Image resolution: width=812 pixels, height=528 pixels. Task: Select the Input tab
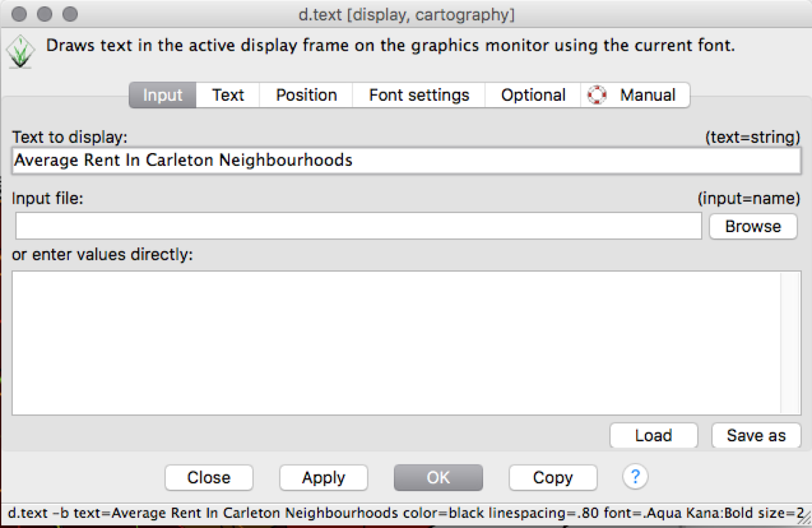162,95
